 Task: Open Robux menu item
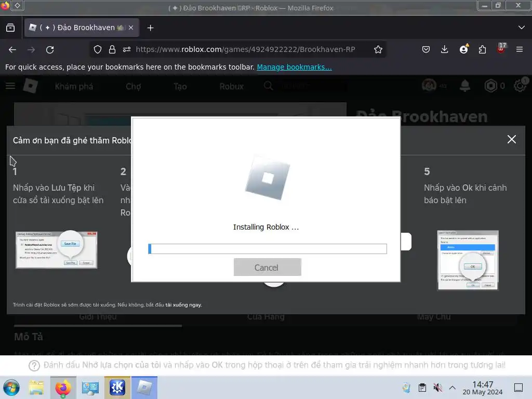tap(231, 87)
